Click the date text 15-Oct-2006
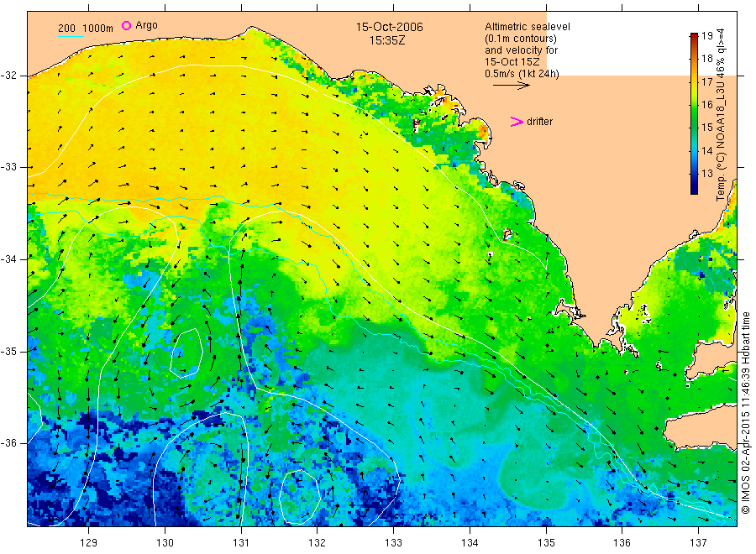756x554 pixels. (390, 27)
